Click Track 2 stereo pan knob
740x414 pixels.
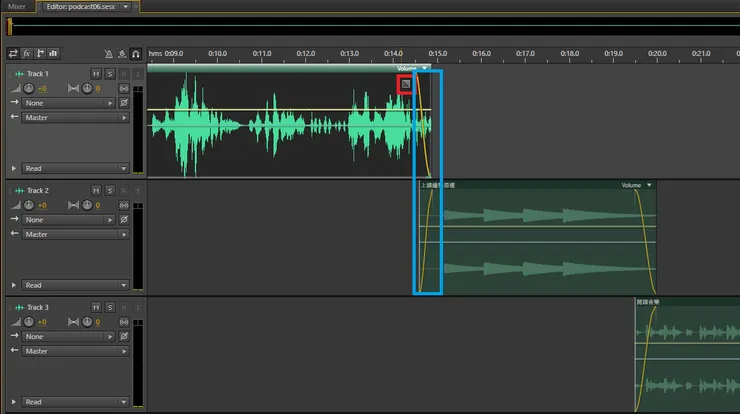(87, 205)
